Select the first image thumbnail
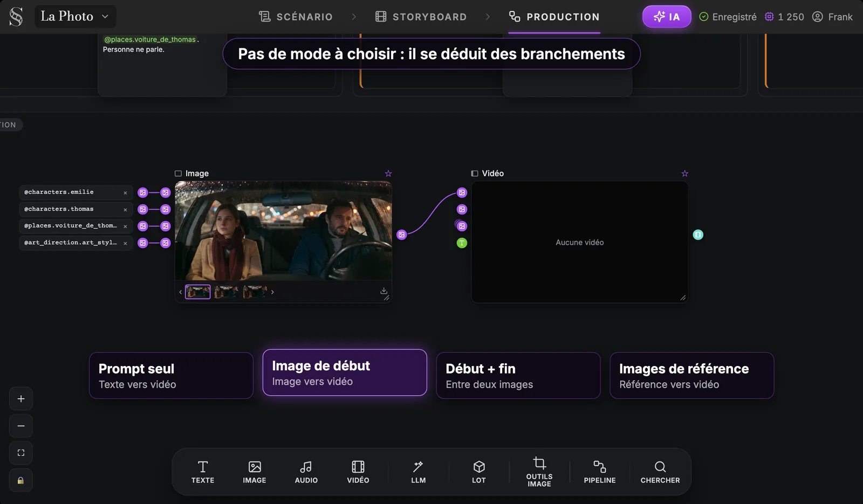Screen dimensions: 863x504 click(x=198, y=292)
